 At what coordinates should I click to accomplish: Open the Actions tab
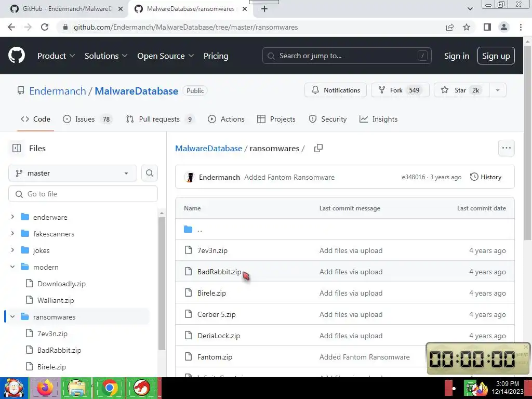tap(226, 119)
